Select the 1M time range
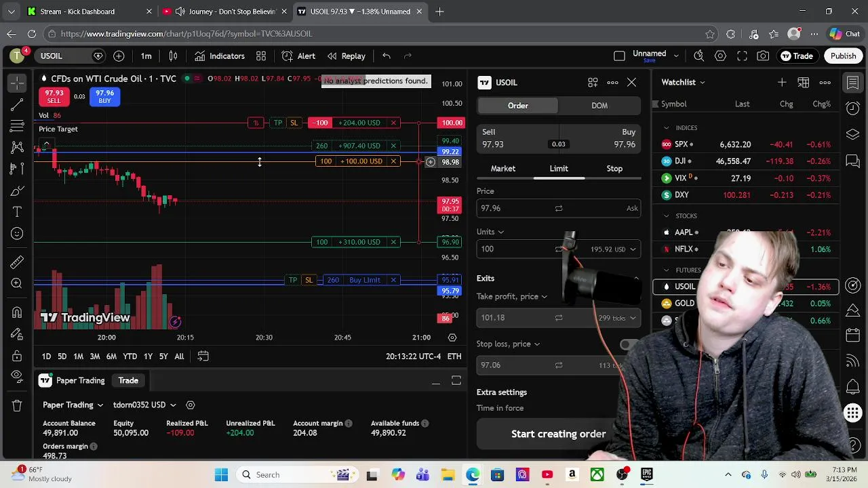Viewport: 868px width, 488px height. [x=78, y=356]
